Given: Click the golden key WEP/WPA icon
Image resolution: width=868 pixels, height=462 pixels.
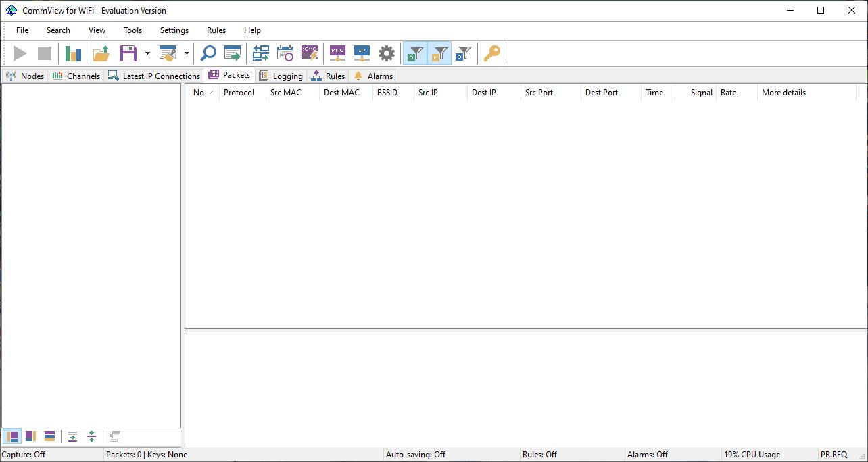Looking at the screenshot, I should (492, 53).
